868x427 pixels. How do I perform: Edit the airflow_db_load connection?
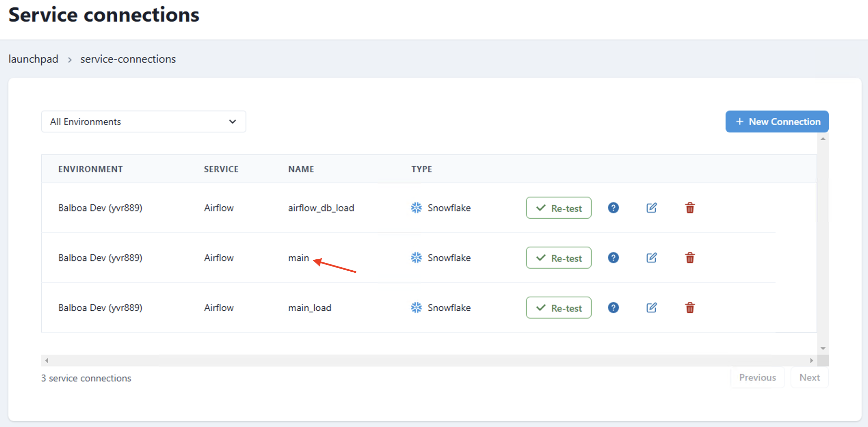[x=652, y=208]
